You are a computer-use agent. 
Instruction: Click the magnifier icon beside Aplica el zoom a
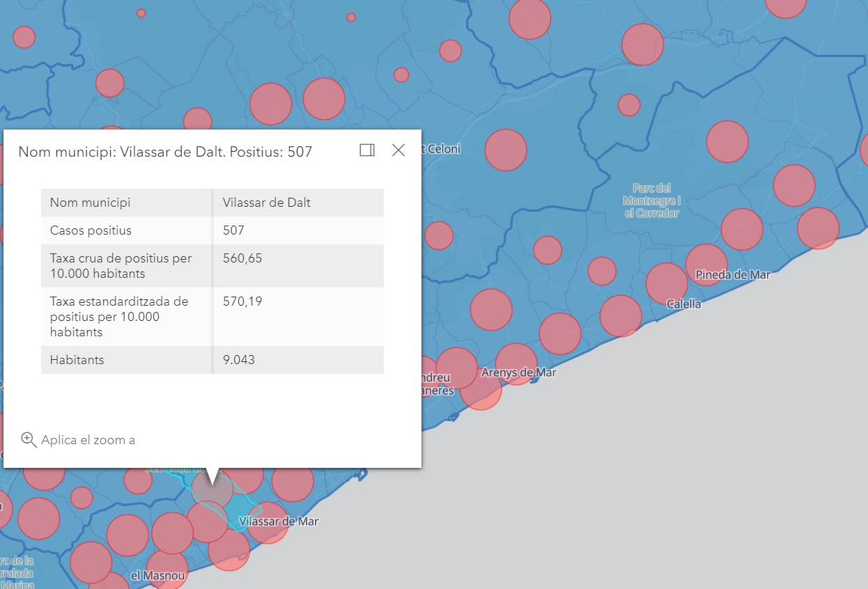(29, 439)
